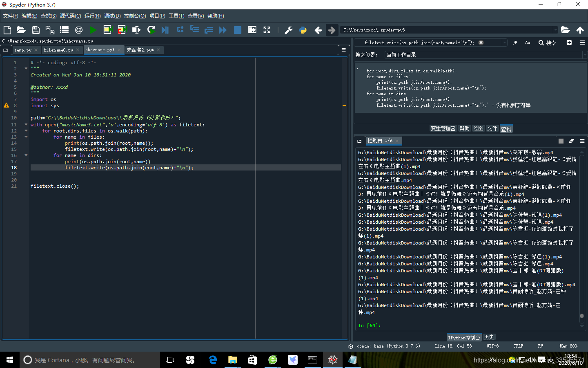Viewport: 588px width, 368px height.
Task: Click the debug step-return icon
Action: click(x=209, y=30)
